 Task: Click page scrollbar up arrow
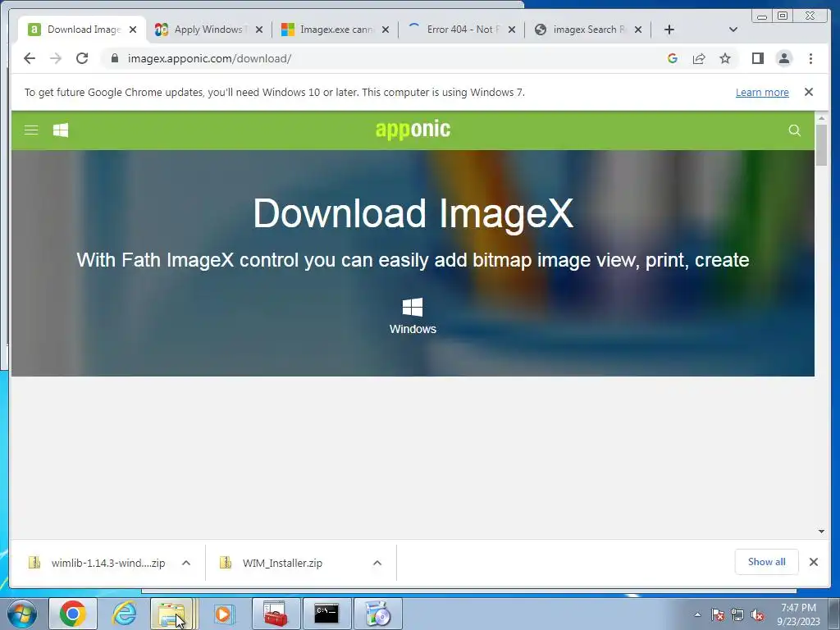(821, 118)
